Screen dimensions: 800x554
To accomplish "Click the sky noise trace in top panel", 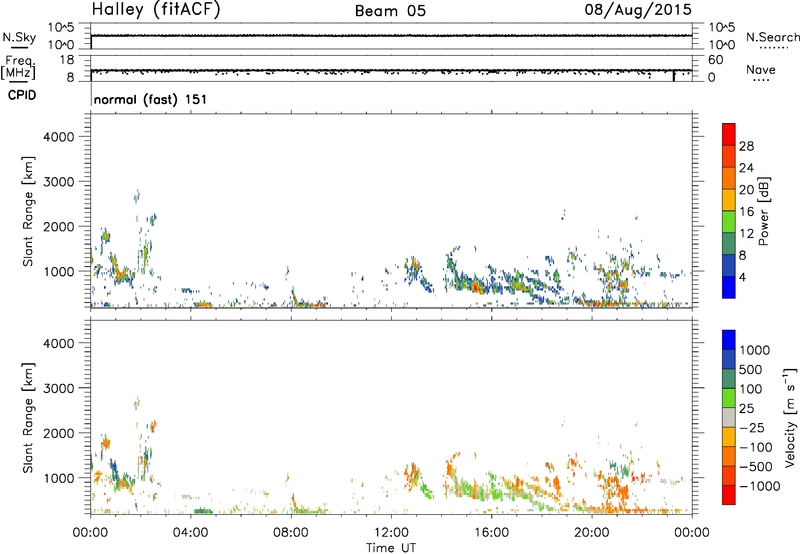I will (x=391, y=36).
